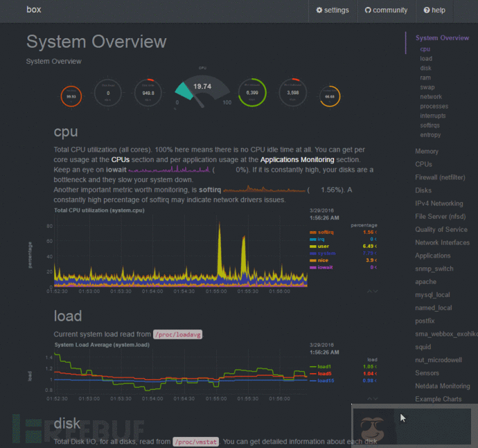Jump to cpu in the sidebar

(x=425, y=49)
